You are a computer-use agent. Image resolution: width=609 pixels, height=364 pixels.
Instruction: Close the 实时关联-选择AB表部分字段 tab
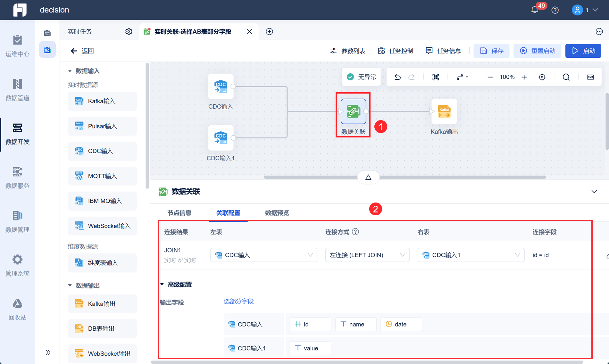click(249, 31)
